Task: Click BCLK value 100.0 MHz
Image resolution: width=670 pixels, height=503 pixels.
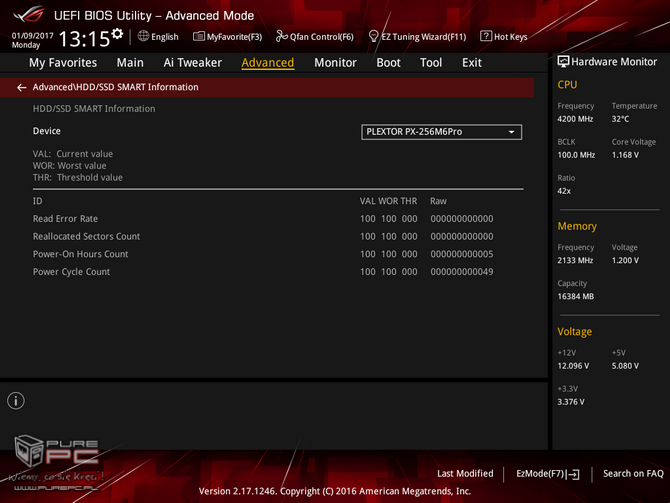Action: pos(576,155)
